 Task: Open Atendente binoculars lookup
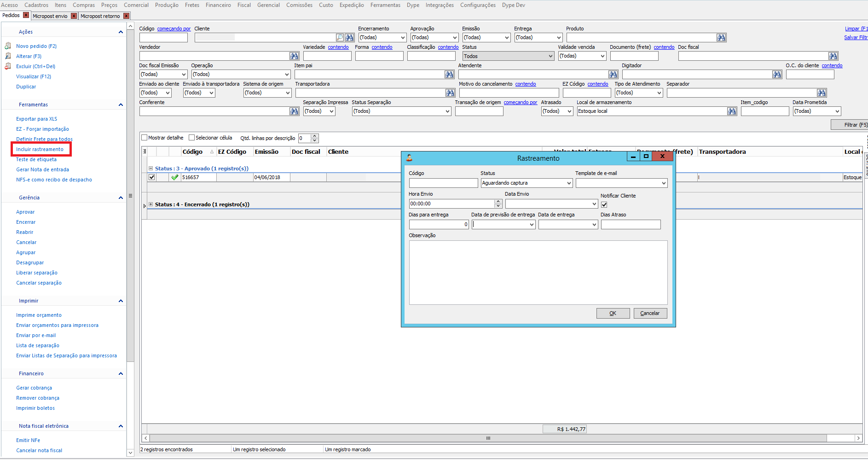[x=613, y=75]
